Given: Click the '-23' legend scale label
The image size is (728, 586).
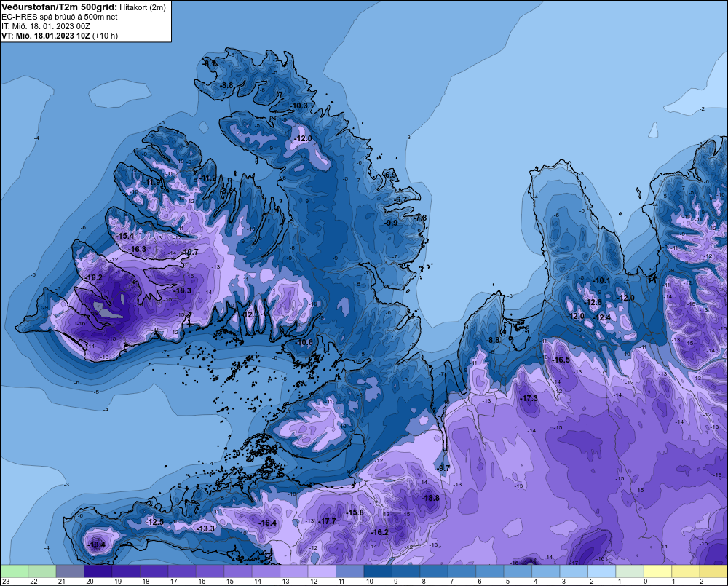Looking at the screenshot, I should pos(4,582).
